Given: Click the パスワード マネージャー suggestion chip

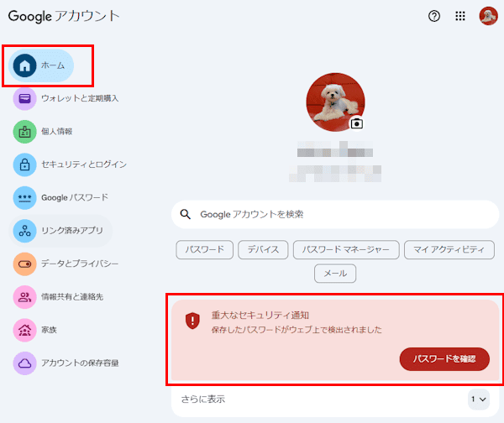Looking at the screenshot, I should point(346,249).
